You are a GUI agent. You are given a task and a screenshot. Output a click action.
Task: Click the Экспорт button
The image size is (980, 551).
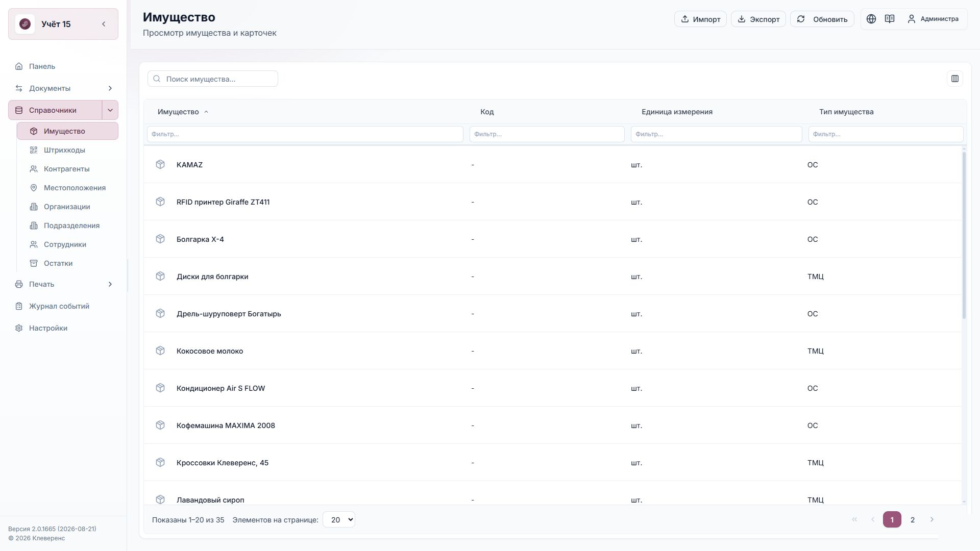pyautogui.click(x=758, y=19)
